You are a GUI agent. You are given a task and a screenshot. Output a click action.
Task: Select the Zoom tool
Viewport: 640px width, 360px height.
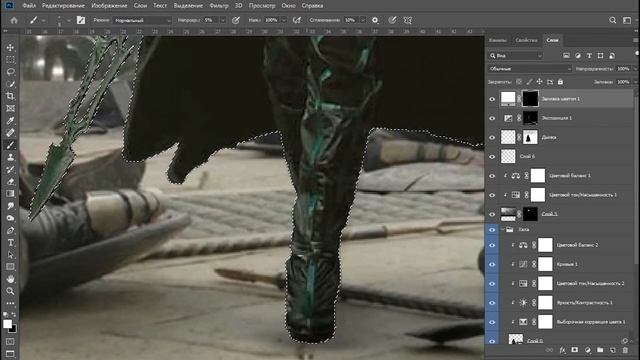pos(10,291)
